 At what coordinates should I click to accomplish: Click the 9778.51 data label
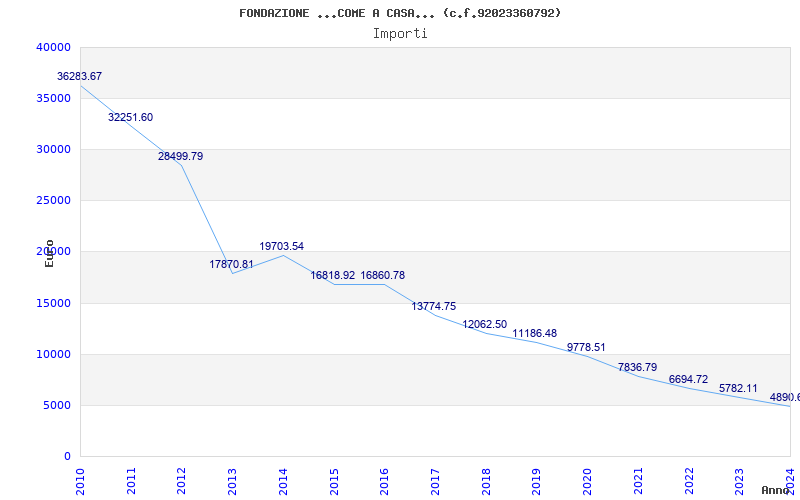tap(586, 347)
